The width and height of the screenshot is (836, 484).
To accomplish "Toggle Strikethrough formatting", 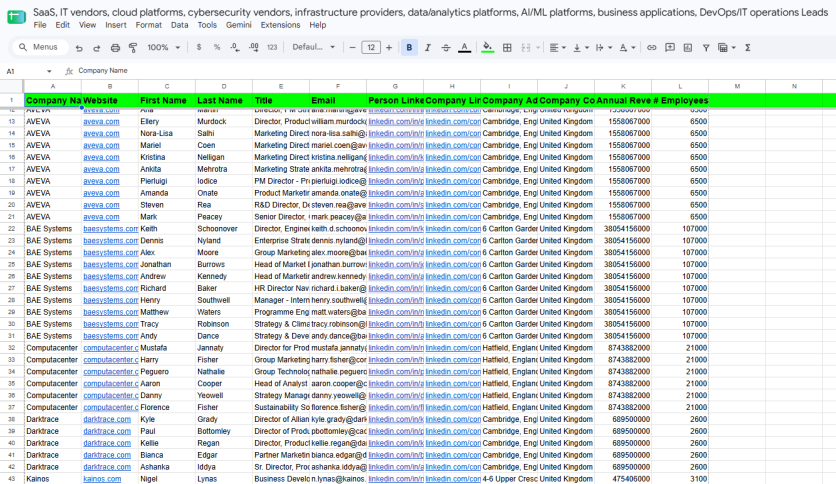I will tap(446, 47).
